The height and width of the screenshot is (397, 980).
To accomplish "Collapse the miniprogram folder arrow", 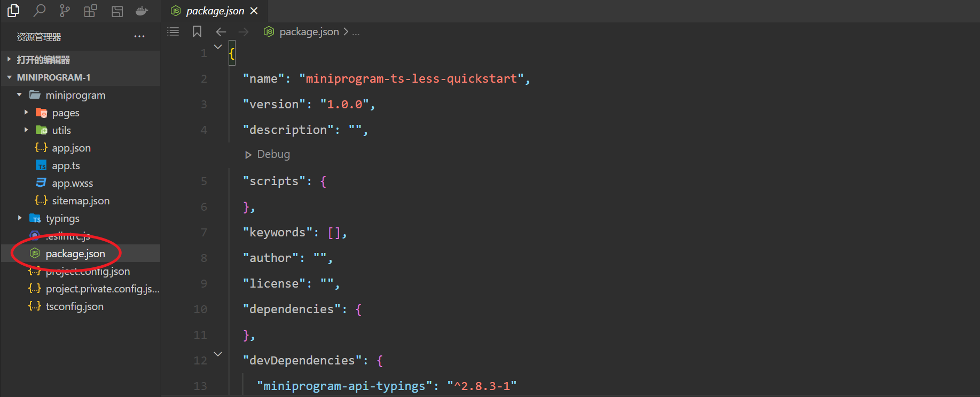I will (19, 95).
